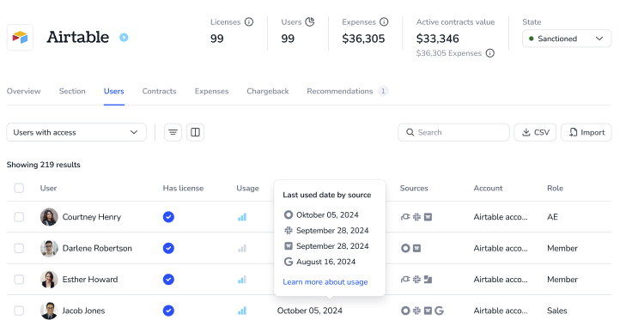Screen dimensions: 644x320
Task: Toggle the select-all header checkbox
Action: click(x=19, y=188)
